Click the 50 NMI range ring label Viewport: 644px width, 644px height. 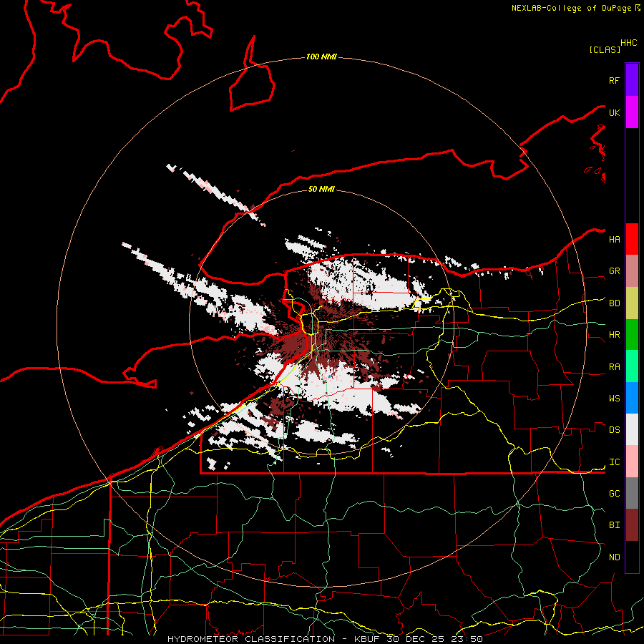click(321, 189)
